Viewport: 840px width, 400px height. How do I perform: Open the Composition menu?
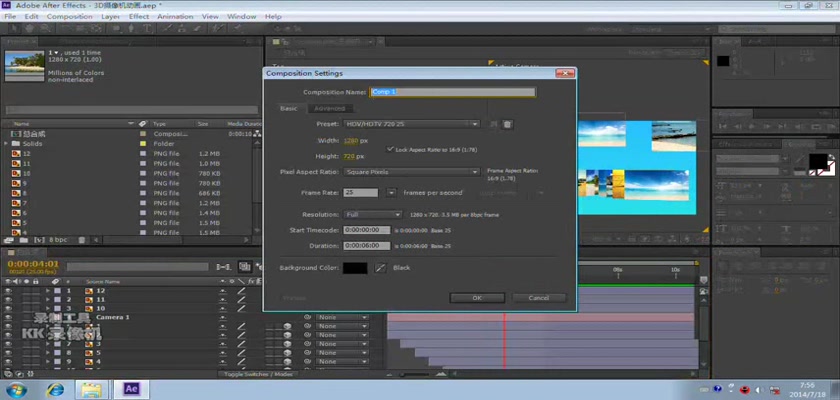[70, 17]
